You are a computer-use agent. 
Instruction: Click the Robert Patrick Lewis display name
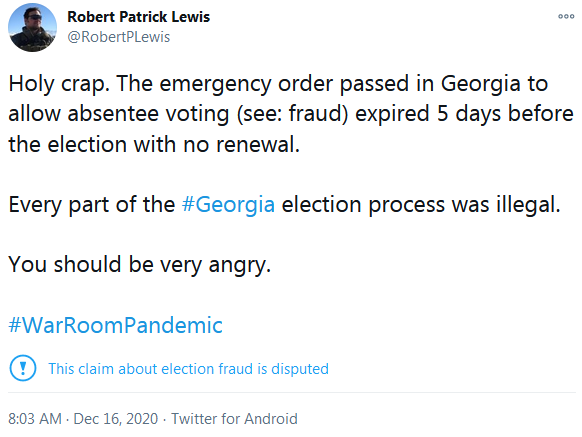pyautogui.click(x=138, y=17)
